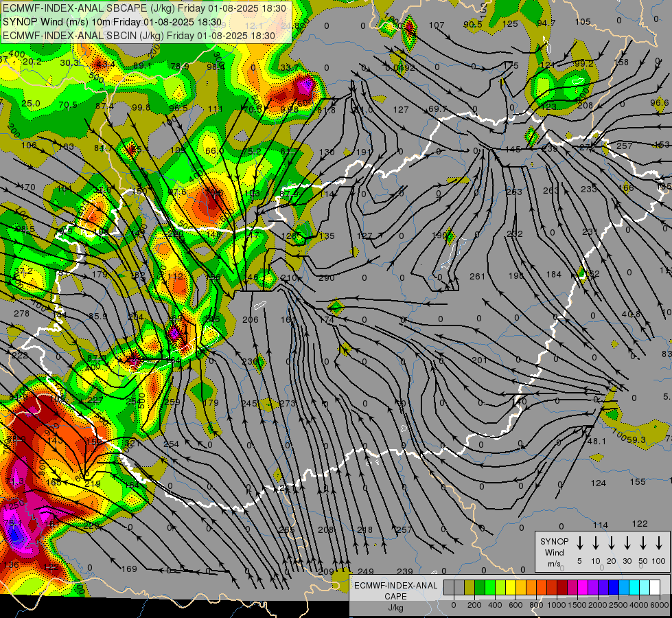Image resolution: width=672 pixels, height=618 pixels.
Task: Click the map value '48.1'
Action: point(596,442)
